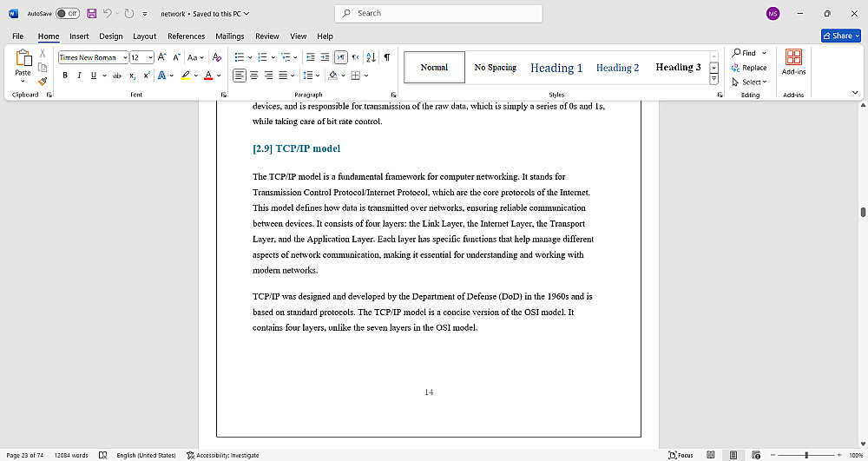Switch to Read Mode view icon
This screenshot has height=461, width=868.
pos(711,456)
